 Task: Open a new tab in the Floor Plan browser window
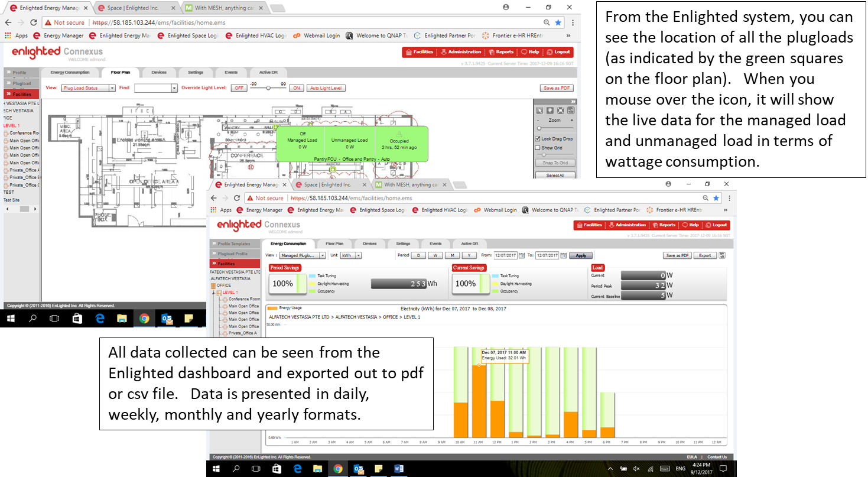coord(277,8)
